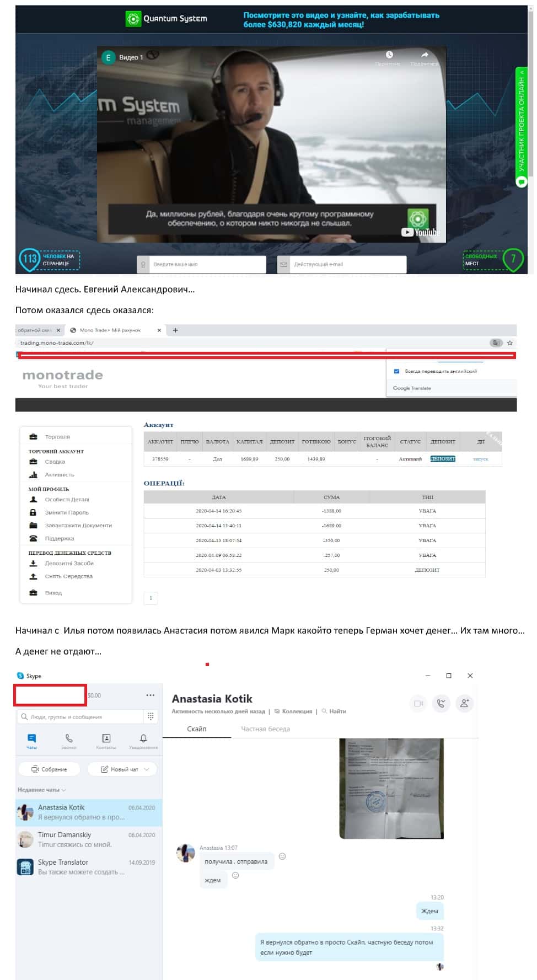Click the add person to conversation icon
Screen dimensions: 537x980
464,703
